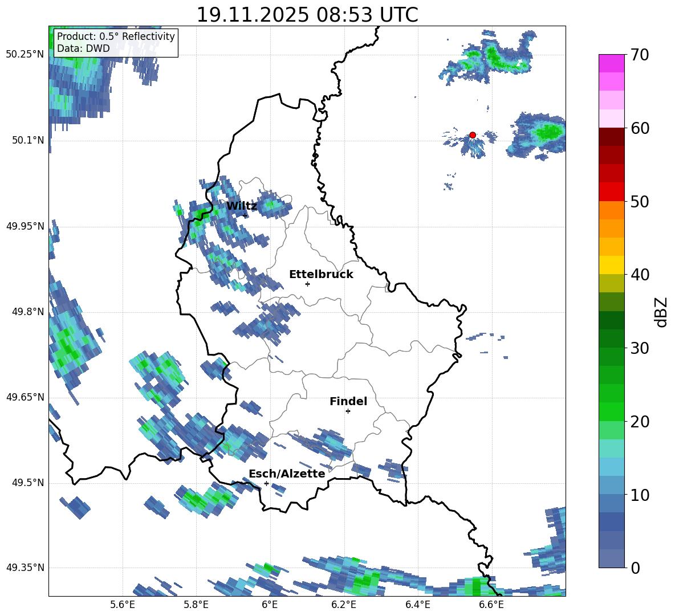Click the yellow colorbar segment at 40

(x=611, y=265)
